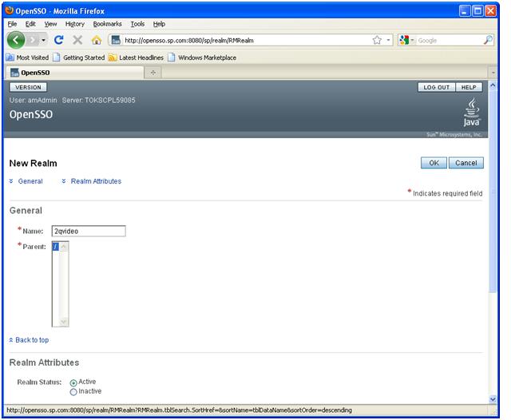Image resolution: width=511 pixels, height=420 pixels.
Task: Minimize the Firefox window
Action: coord(465,10)
